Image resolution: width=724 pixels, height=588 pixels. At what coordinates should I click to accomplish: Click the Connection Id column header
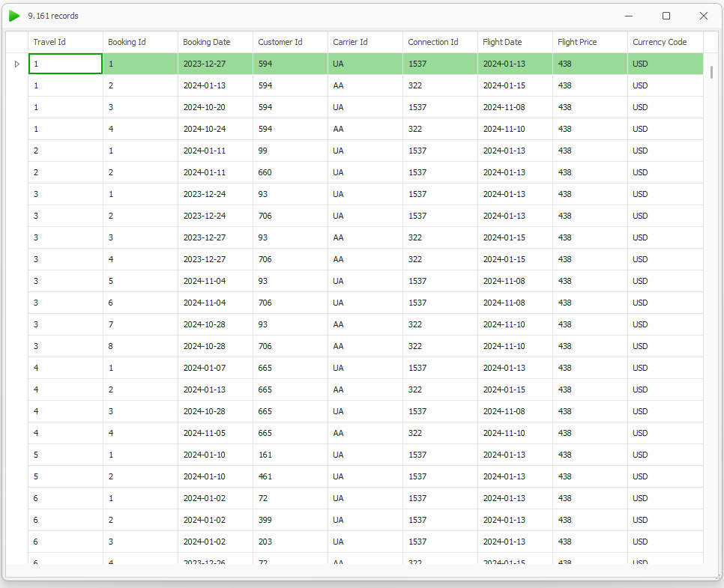[440, 42]
